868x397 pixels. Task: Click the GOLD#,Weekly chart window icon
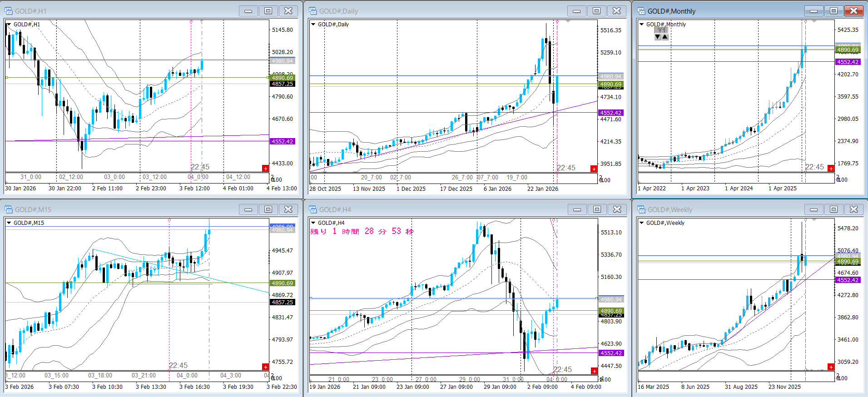click(641, 209)
